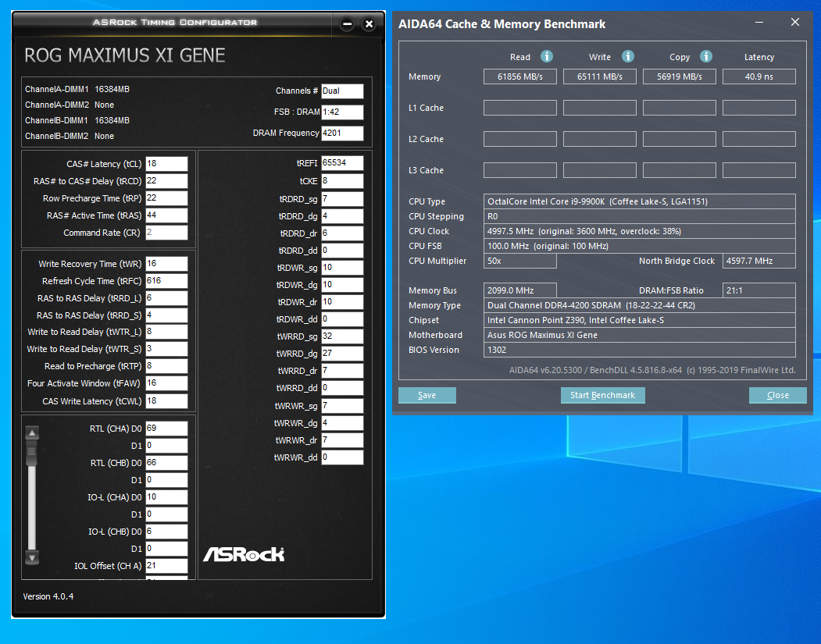
Task: Click the RTL (CHB) D0 field
Action: [166, 463]
